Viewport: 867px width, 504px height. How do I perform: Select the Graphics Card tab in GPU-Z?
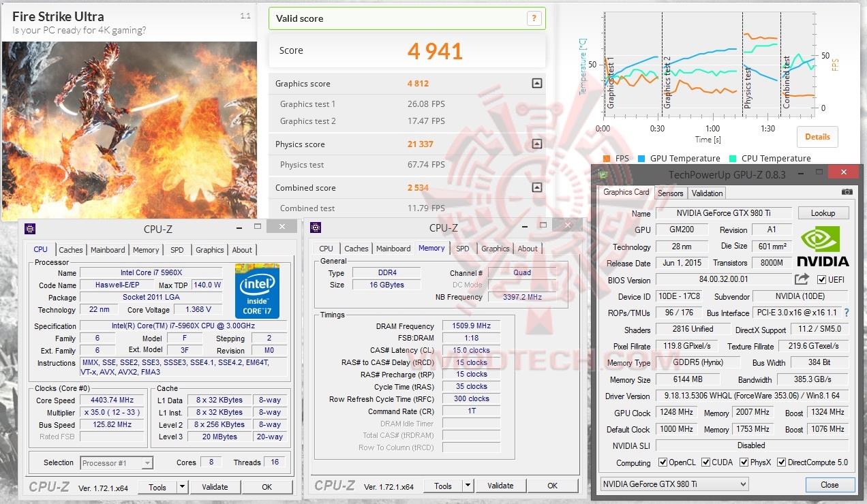pyautogui.click(x=626, y=192)
